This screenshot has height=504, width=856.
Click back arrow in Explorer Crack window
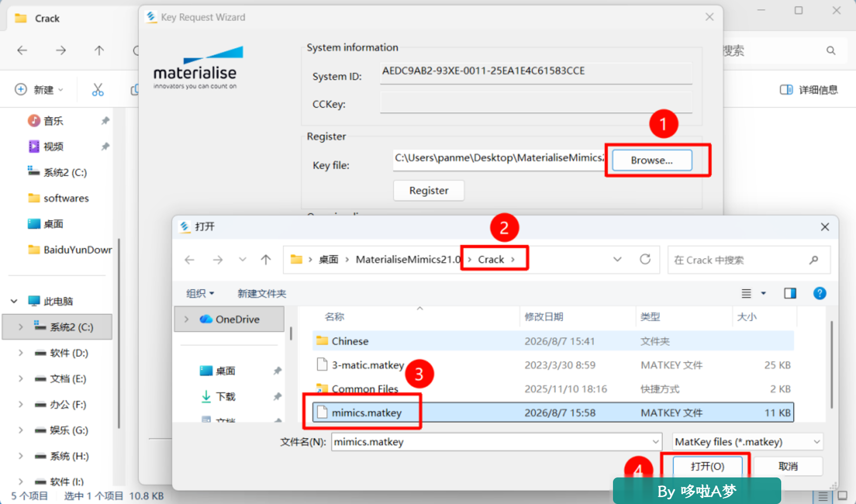(x=22, y=50)
